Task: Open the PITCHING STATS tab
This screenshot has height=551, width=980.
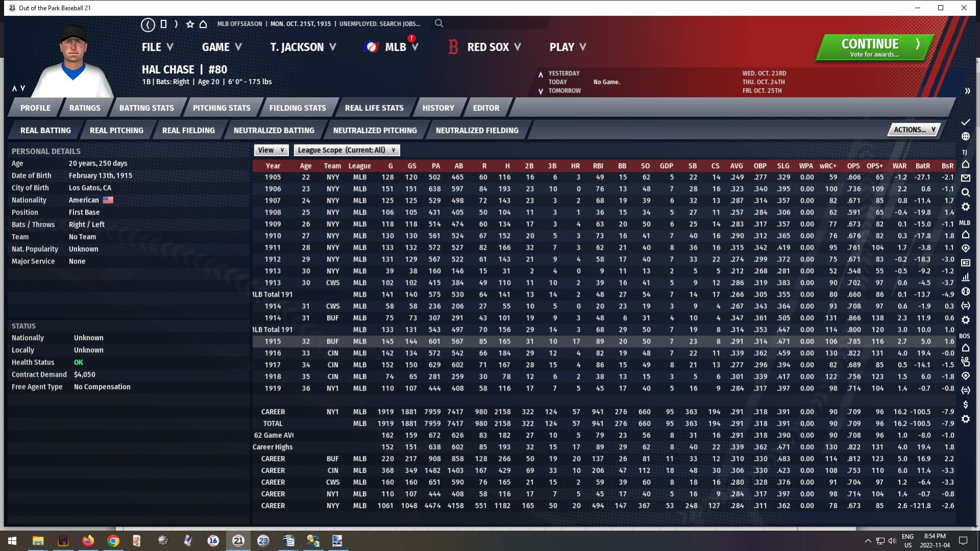Action: [x=222, y=108]
